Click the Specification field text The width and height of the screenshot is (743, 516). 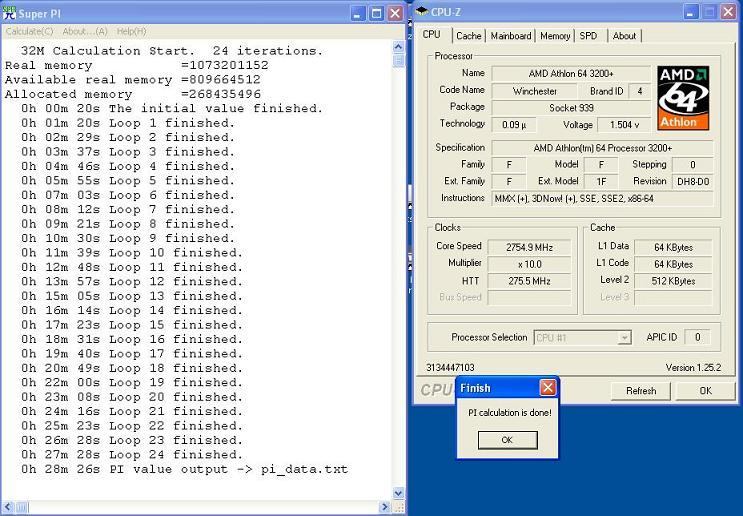tap(603, 148)
